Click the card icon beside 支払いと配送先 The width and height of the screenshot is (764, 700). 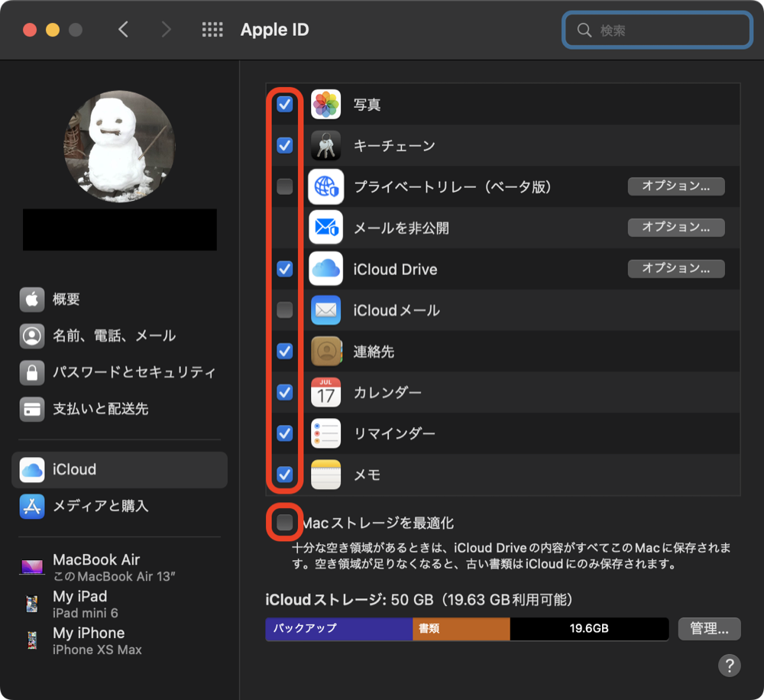[31, 409]
